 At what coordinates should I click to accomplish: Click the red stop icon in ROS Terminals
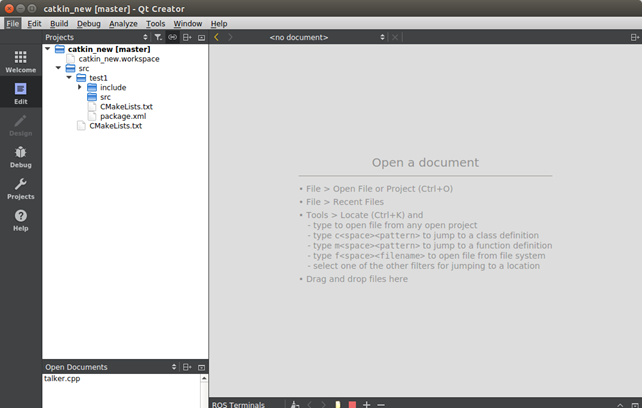pyautogui.click(x=352, y=404)
